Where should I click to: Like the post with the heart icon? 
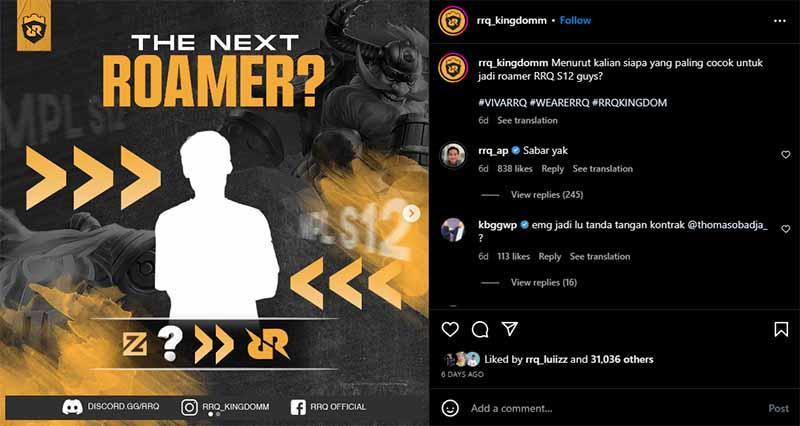[x=450, y=330]
